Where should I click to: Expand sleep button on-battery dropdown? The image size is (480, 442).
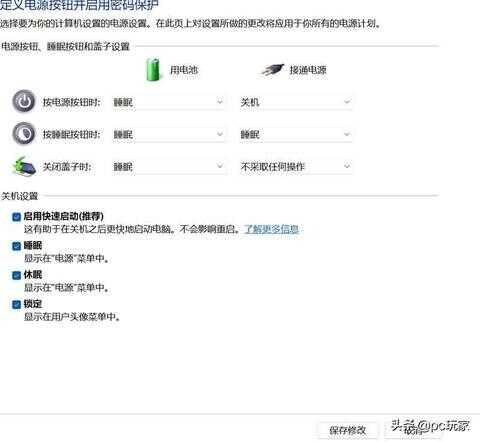[169, 134]
